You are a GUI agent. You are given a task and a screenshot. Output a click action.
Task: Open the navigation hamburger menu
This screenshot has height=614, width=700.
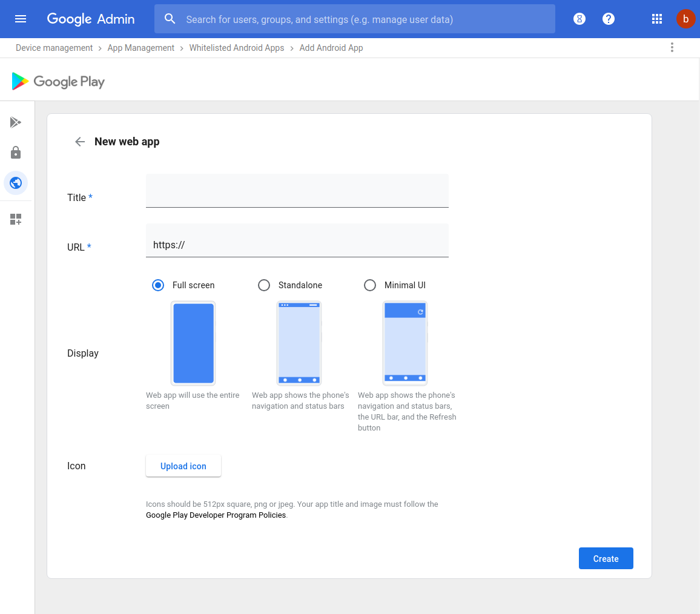click(21, 19)
